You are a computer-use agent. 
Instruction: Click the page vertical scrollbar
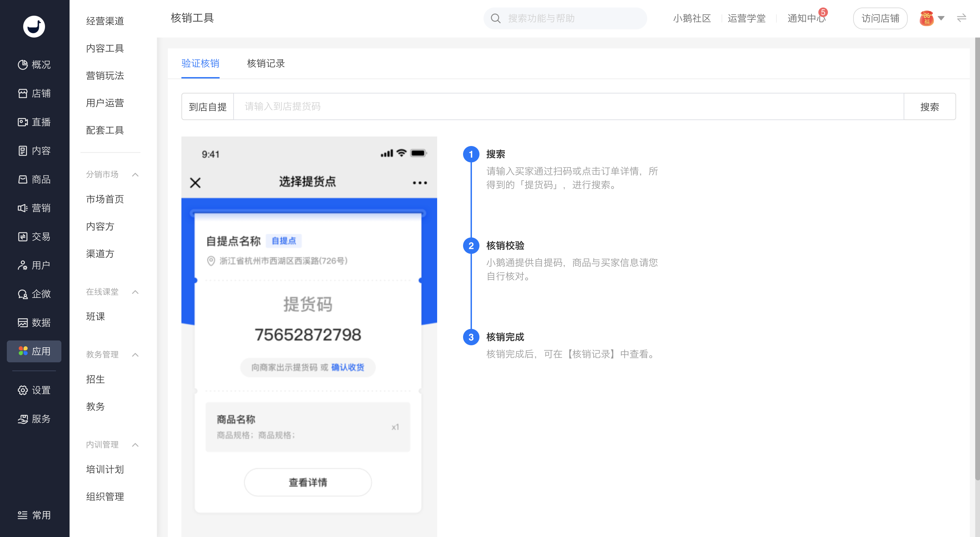977,259
